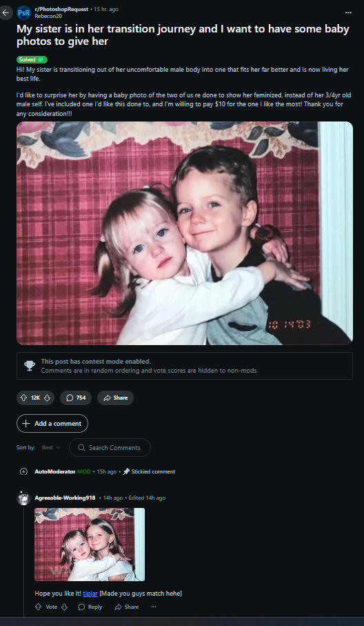Upvote the Agreeable-Working918 comment
The width and height of the screenshot is (364, 626).
click(39, 607)
